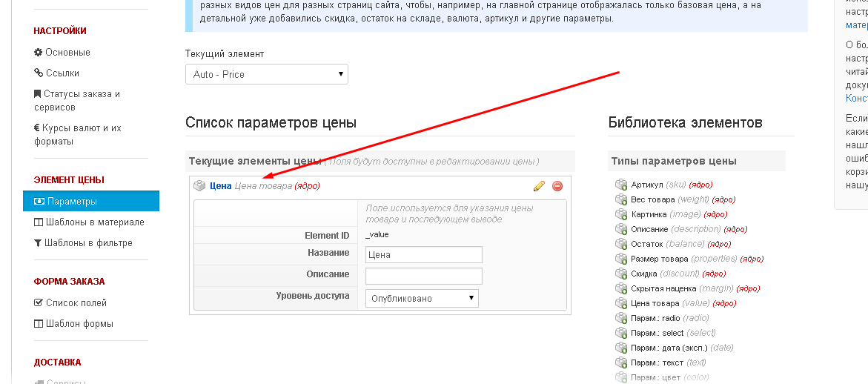Image resolution: width=868 pixels, height=384 pixels.
Task: Click the pencil edit icon for Цена element
Action: pyautogui.click(x=539, y=186)
